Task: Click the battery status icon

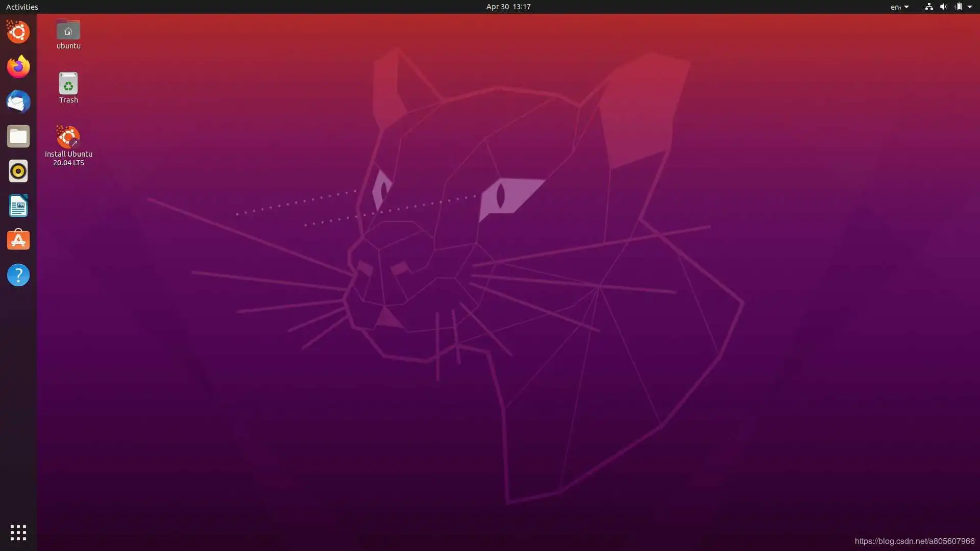Action: (959, 7)
